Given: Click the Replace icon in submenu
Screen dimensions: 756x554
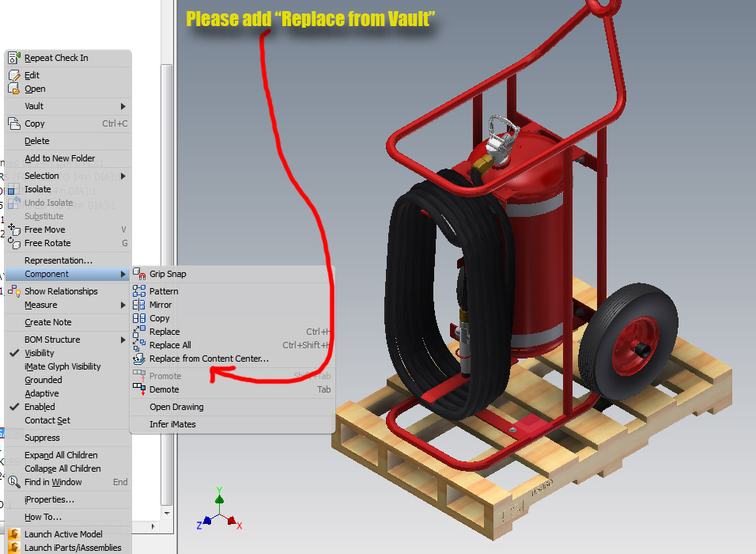Looking at the screenshot, I should (139, 332).
